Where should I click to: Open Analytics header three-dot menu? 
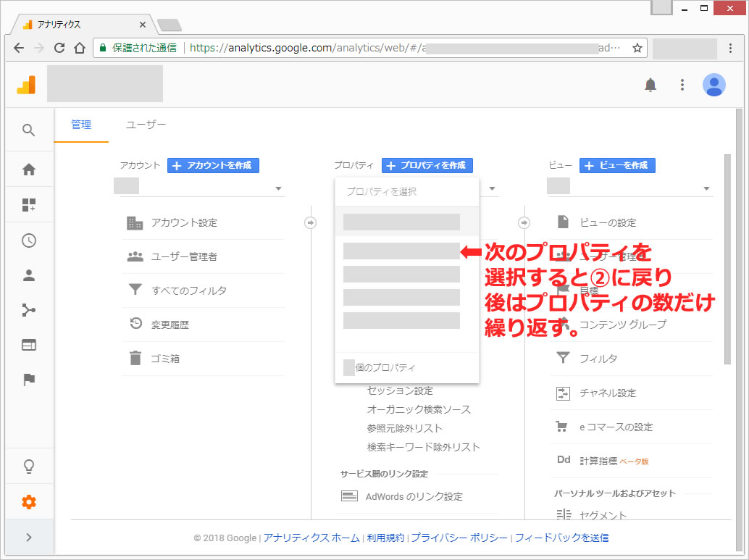click(682, 85)
